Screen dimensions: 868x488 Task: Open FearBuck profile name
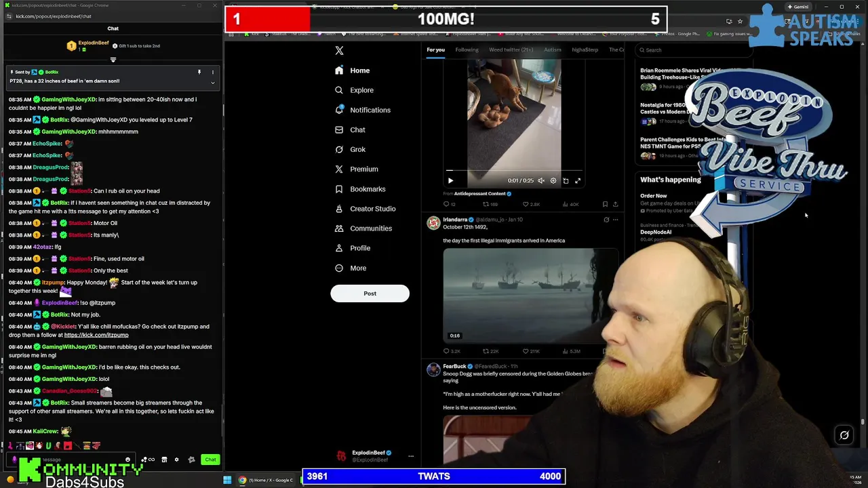454,367
